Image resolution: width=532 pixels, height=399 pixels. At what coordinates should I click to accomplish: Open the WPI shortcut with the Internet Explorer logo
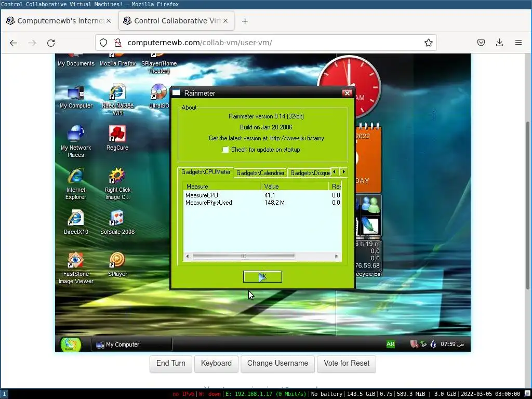coord(117,99)
